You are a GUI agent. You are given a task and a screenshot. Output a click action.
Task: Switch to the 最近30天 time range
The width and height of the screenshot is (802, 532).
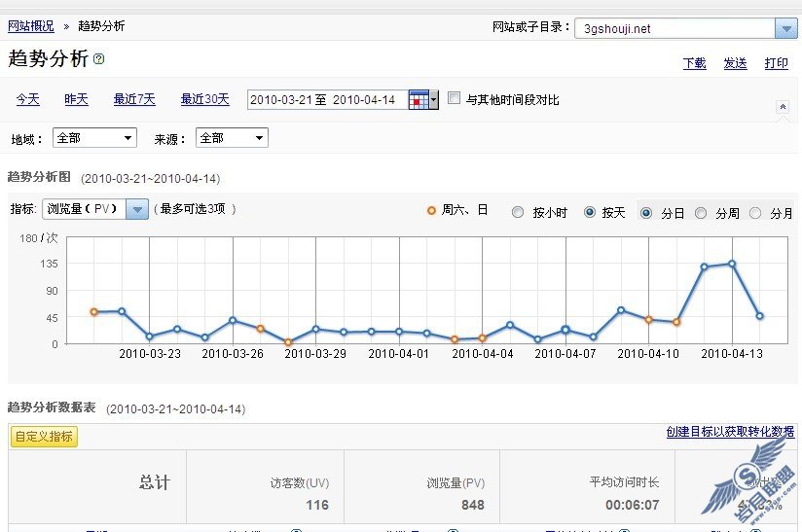(x=204, y=99)
